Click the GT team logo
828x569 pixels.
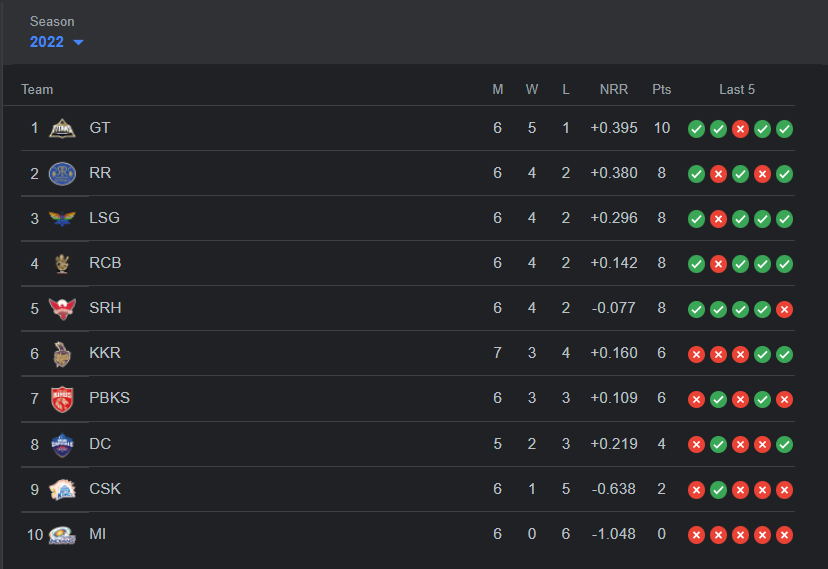(x=63, y=128)
